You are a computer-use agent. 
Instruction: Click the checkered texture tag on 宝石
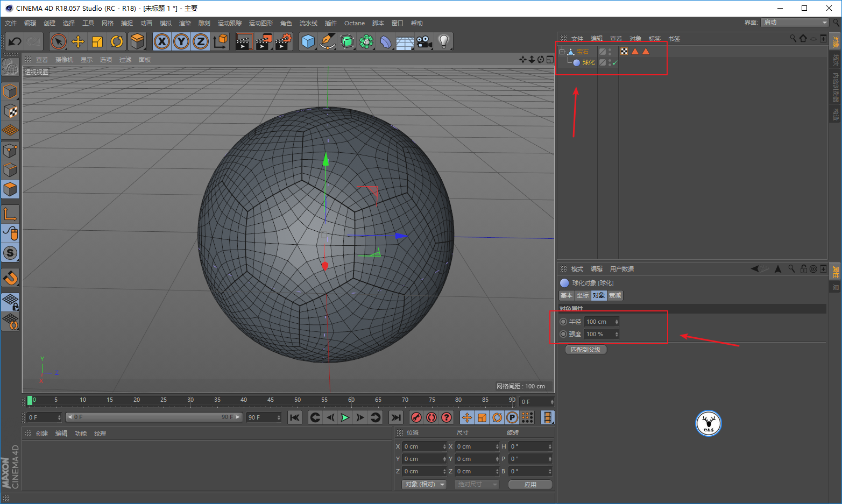click(624, 52)
